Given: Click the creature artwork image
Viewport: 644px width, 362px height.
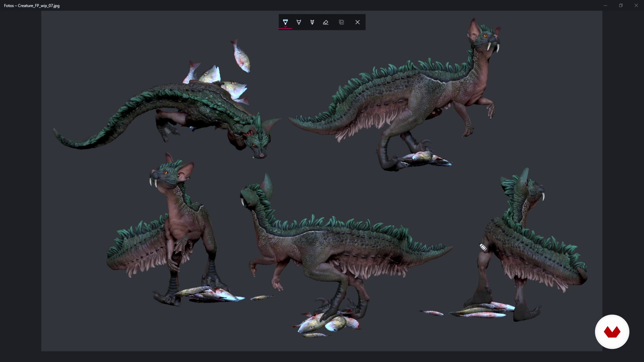Looking at the screenshot, I should click(321, 181).
